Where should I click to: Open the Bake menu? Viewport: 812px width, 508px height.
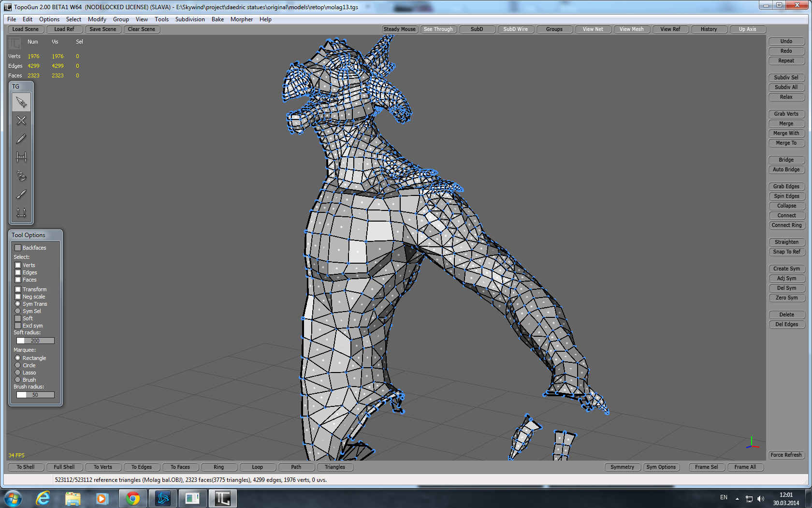pyautogui.click(x=217, y=19)
